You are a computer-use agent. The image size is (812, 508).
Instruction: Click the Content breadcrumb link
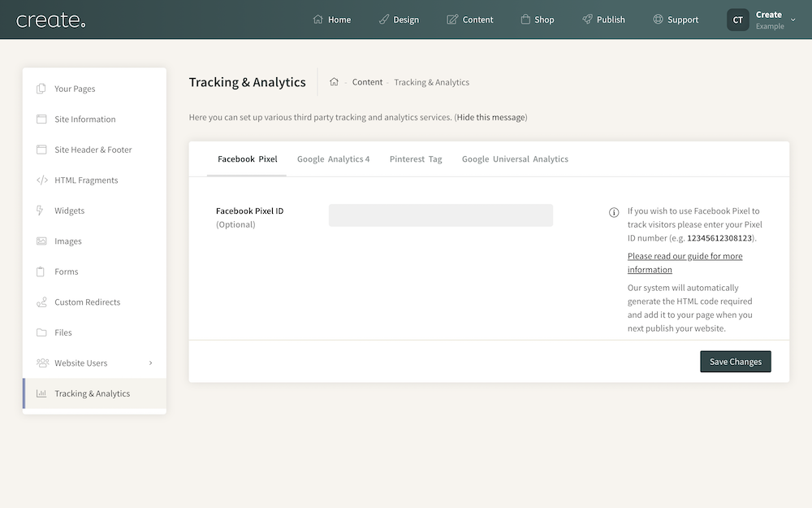(x=367, y=82)
